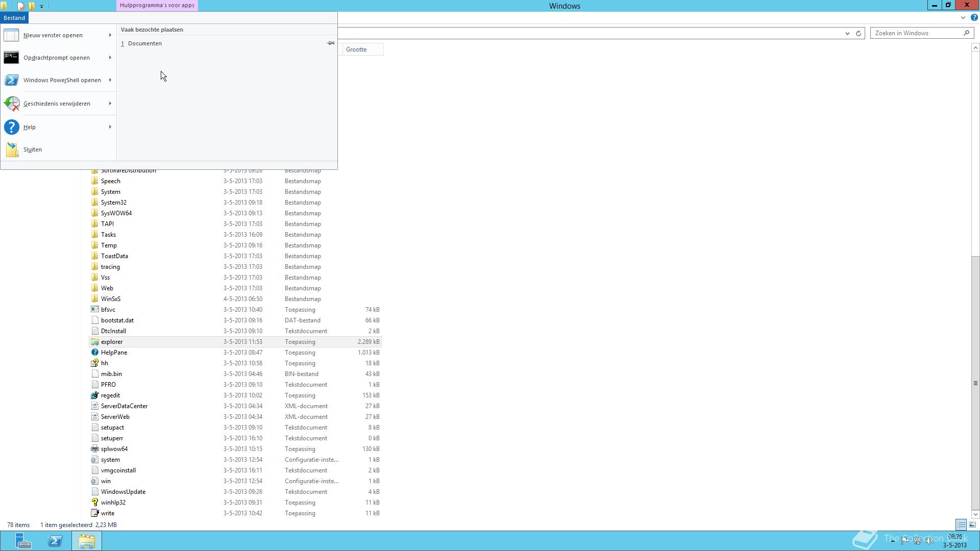Open the Bestand file tab
This screenshot has width=980, height=551.
pos(14,18)
